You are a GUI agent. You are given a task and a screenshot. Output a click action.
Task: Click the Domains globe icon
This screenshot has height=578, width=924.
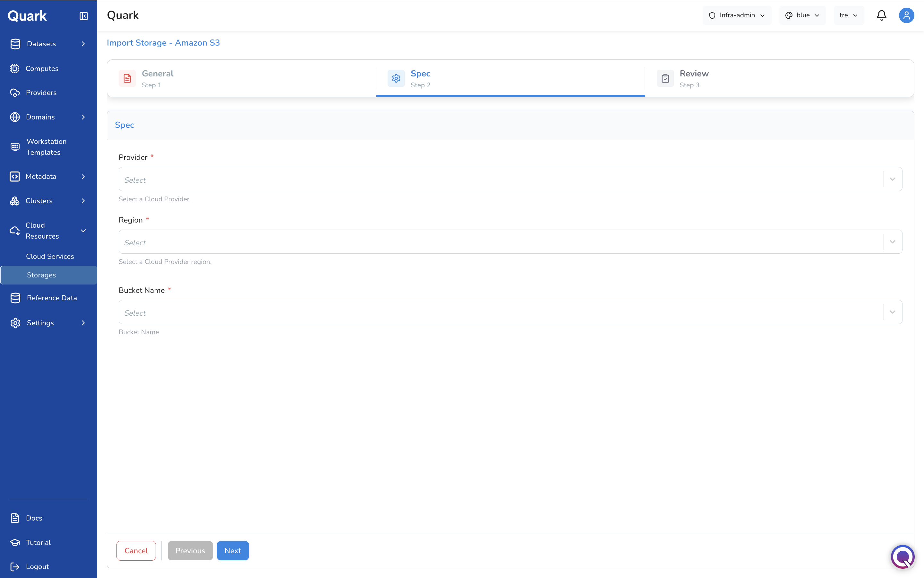click(15, 117)
